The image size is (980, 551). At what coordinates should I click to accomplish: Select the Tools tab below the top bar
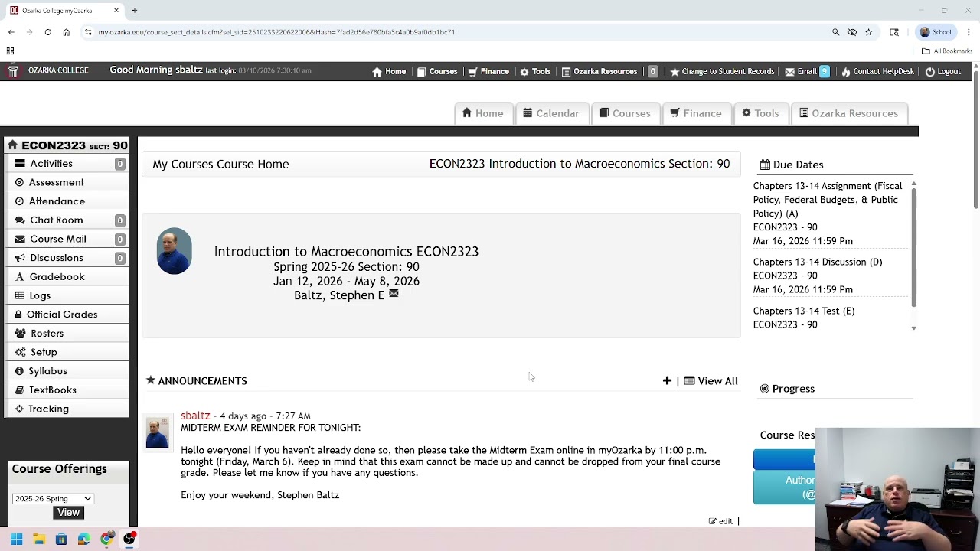pyautogui.click(x=760, y=113)
